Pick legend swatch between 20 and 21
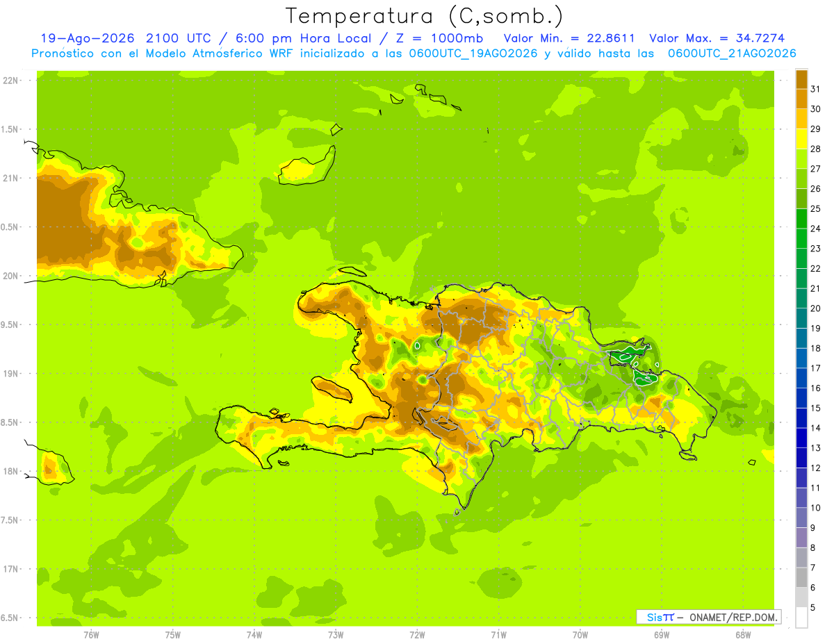Screen dimensions: 834x644 801,297
